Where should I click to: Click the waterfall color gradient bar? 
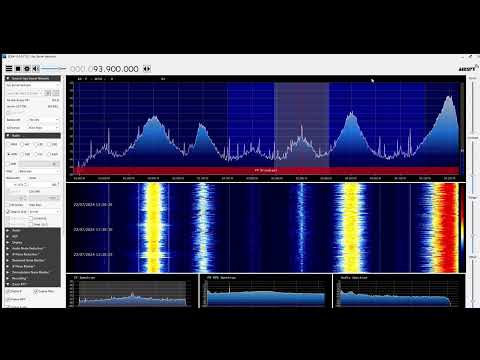click(462, 228)
